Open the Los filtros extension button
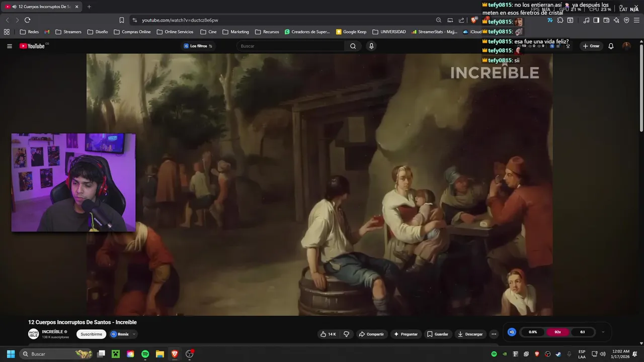 pos(198,46)
